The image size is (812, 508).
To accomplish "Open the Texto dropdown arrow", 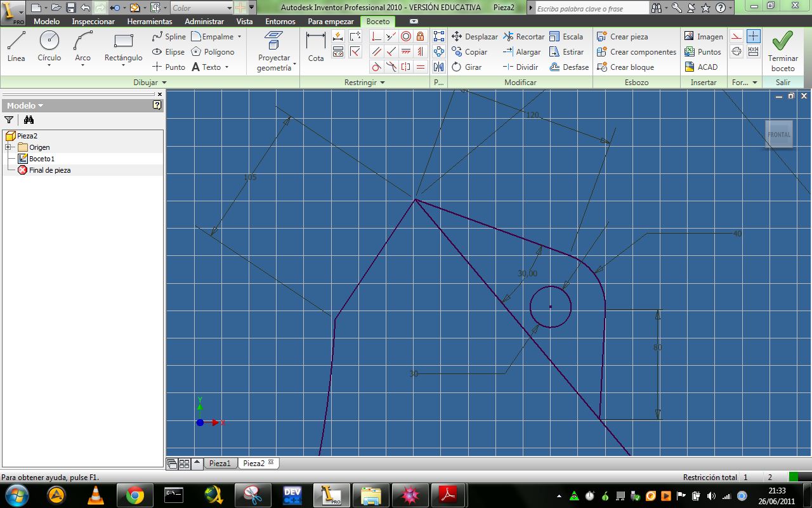I will pos(226,67).
